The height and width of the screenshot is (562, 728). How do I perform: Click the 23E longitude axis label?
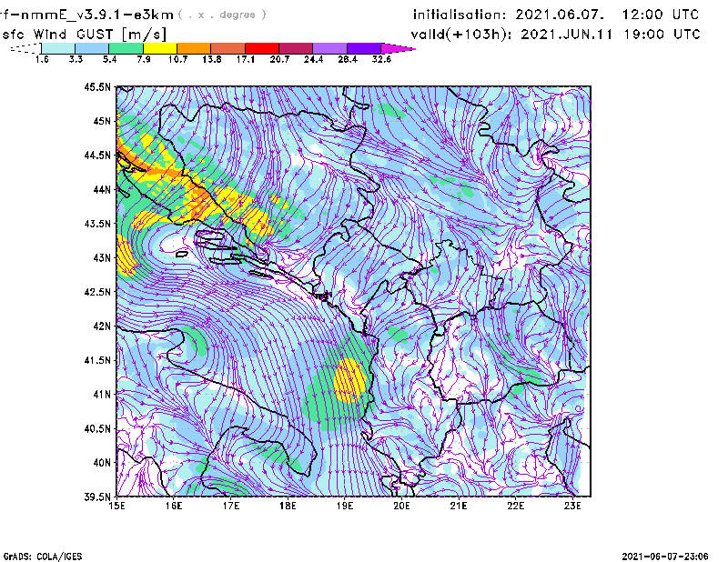coord(572,507)
